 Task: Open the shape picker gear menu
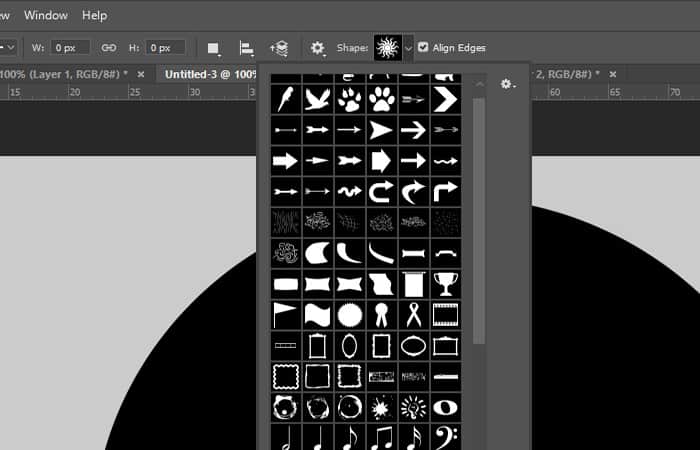pyautogui.click(x=507, y=84)
